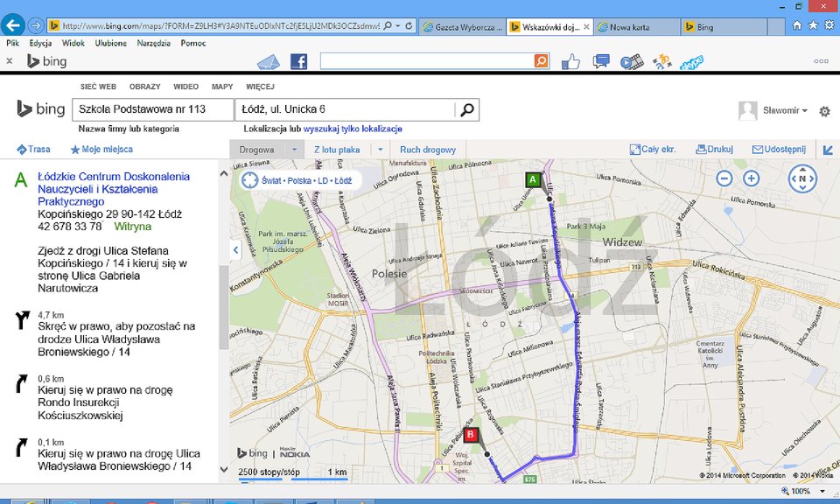
Task: Click the Drukuj print button
Action: click(714, 150)
